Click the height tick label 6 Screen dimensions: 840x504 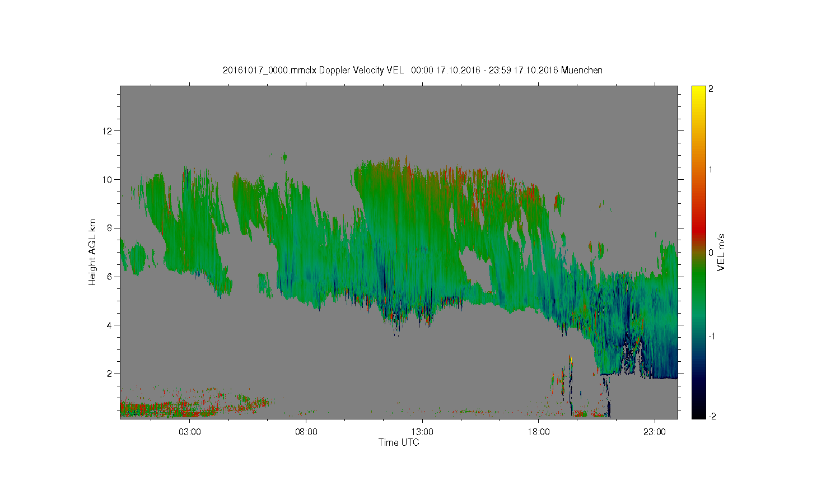[110, 277]
